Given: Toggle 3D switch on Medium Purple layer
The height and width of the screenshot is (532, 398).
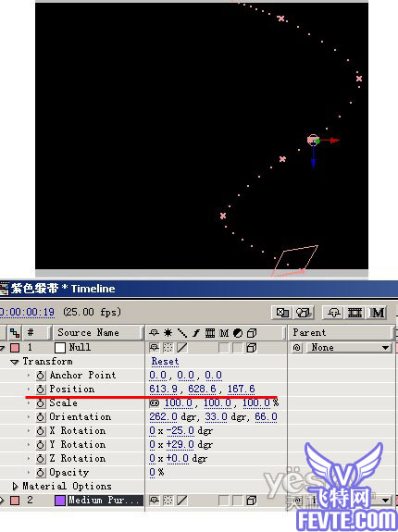Looking at the screenshot, I should (x=252, y=501).
